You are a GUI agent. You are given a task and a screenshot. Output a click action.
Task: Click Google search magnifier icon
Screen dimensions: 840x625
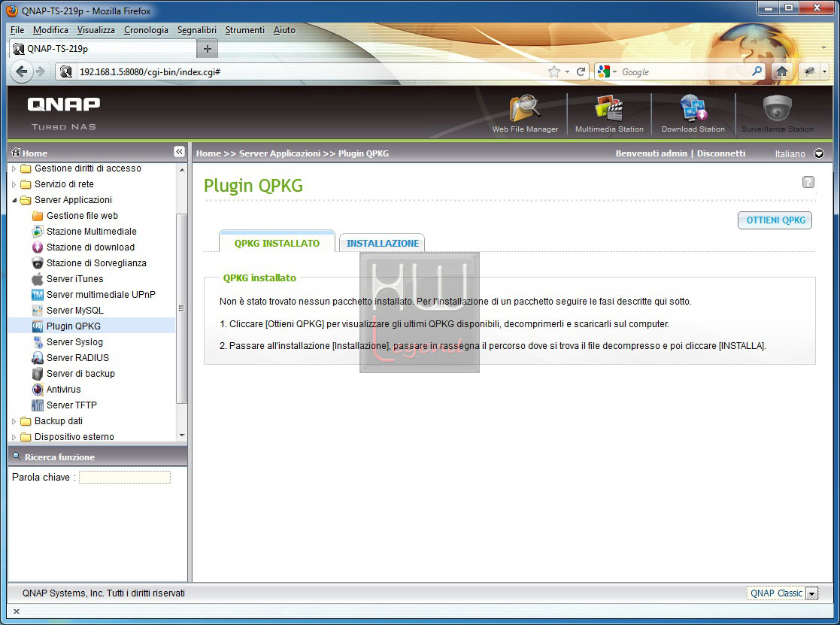757,71
